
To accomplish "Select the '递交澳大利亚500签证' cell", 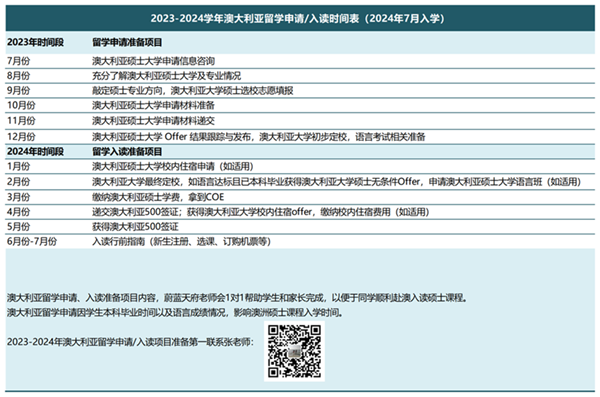I will coord(261,212).
